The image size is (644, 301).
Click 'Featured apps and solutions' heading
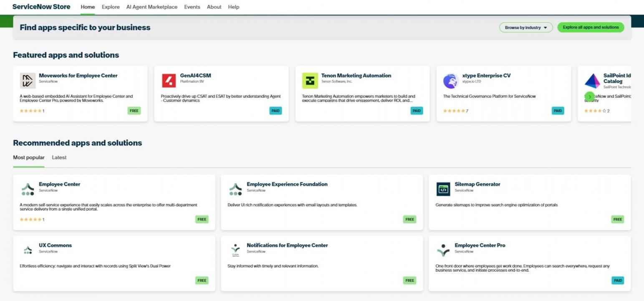(66, 55)
